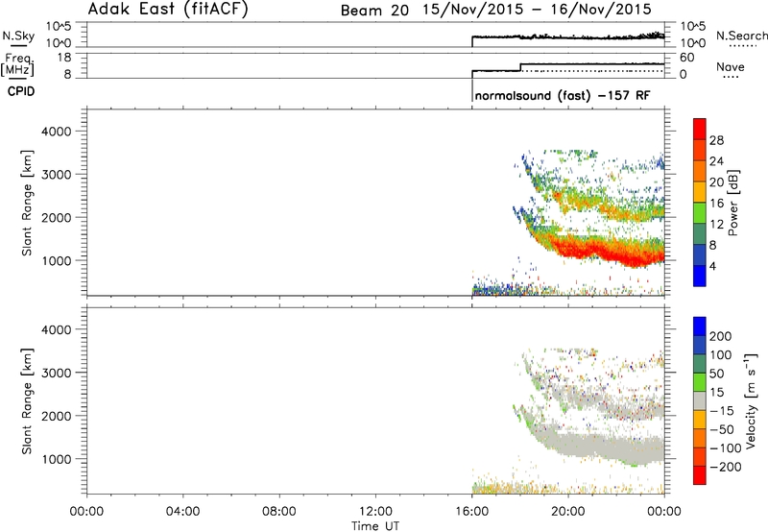
Task: Click the 'Power [dB]' colorbar label
Action: click(732, 203)
